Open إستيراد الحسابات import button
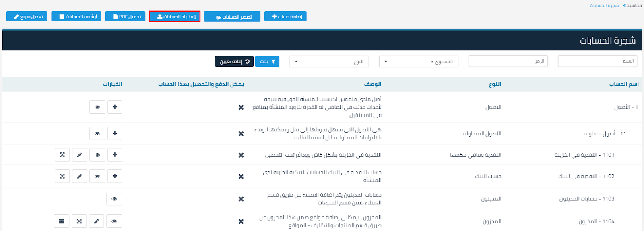644x231 pixels. coord(175,17)
